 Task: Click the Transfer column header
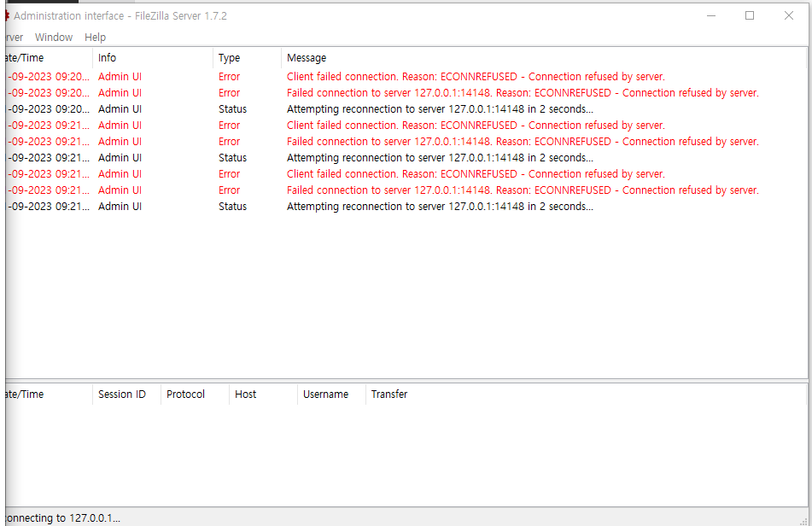586,394
